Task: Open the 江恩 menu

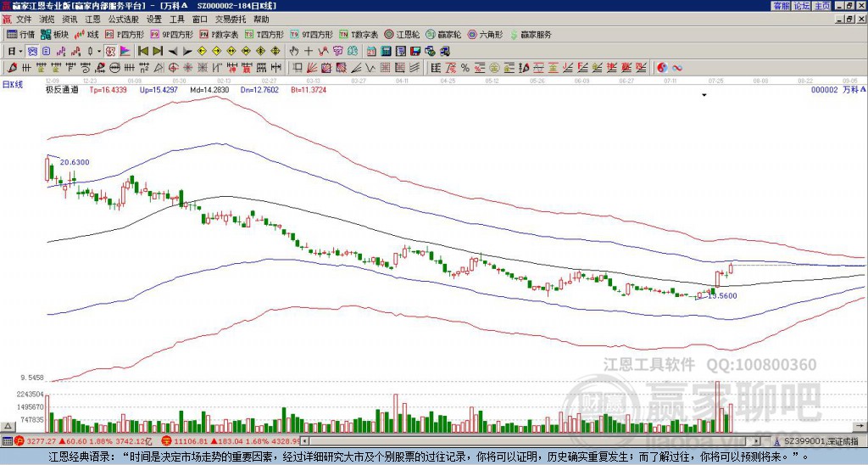Action: 92,20
